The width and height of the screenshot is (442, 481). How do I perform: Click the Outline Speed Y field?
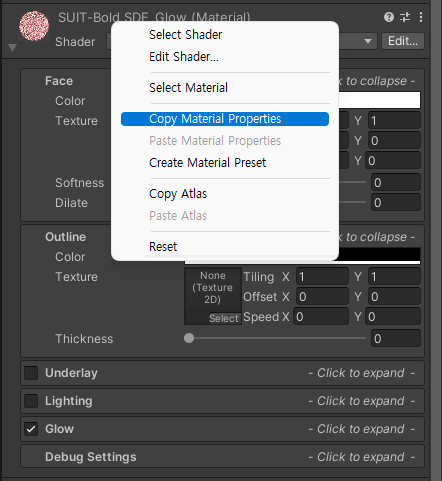[x=393, y=317]
